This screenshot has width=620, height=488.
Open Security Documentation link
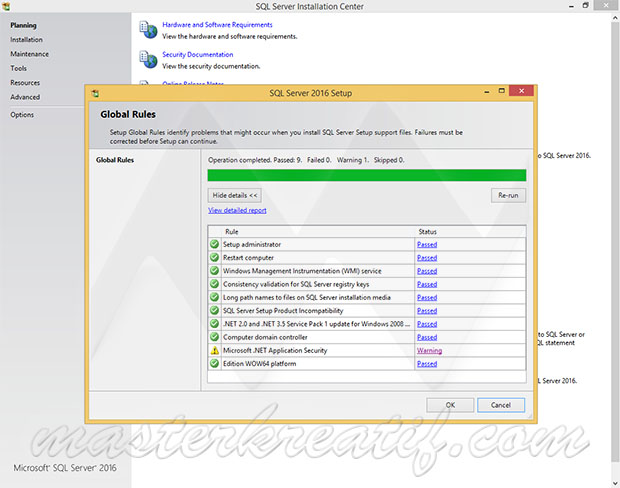click(198, 55)
